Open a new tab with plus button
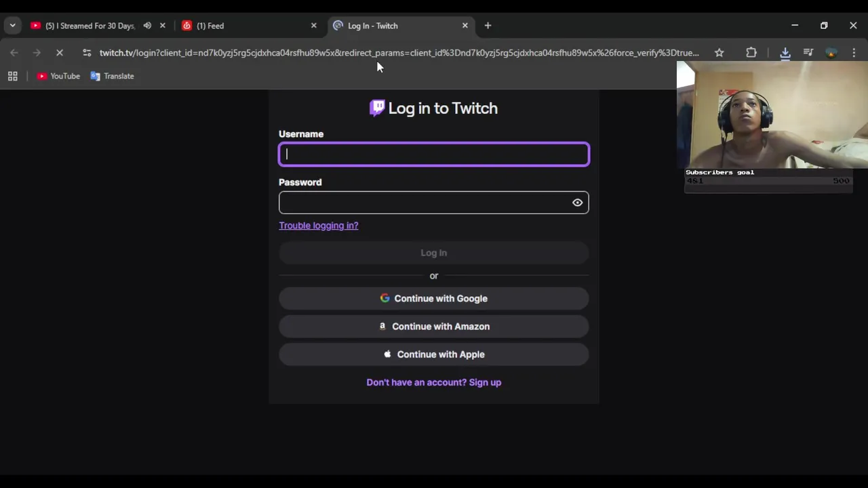The width and height of the screenshot is (868, 488). click(488, 26)
